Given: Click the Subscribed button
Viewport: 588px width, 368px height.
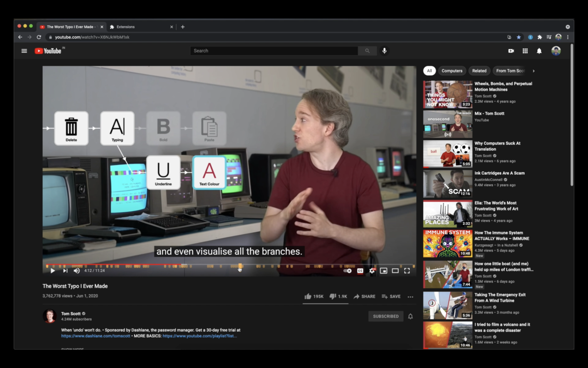Looking at the screenshot, I should tap(385, 316).
